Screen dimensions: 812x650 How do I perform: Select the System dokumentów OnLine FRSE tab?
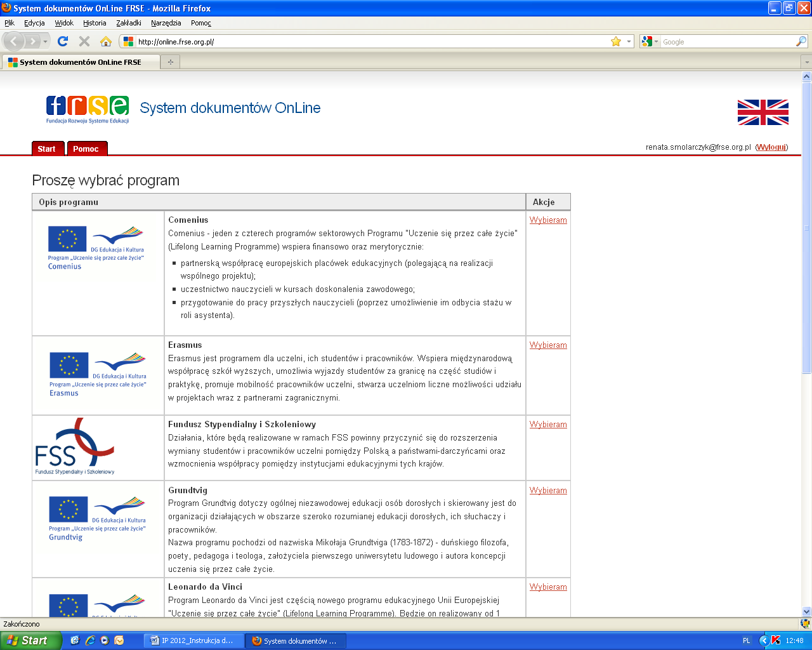80,62
